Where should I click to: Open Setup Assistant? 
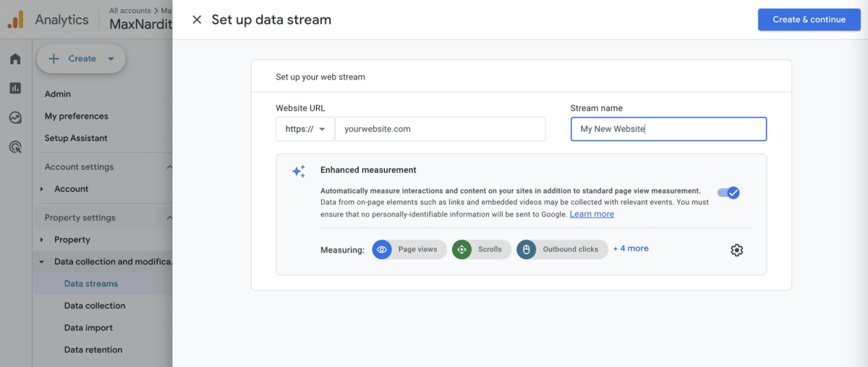click(x=76, y=138)
